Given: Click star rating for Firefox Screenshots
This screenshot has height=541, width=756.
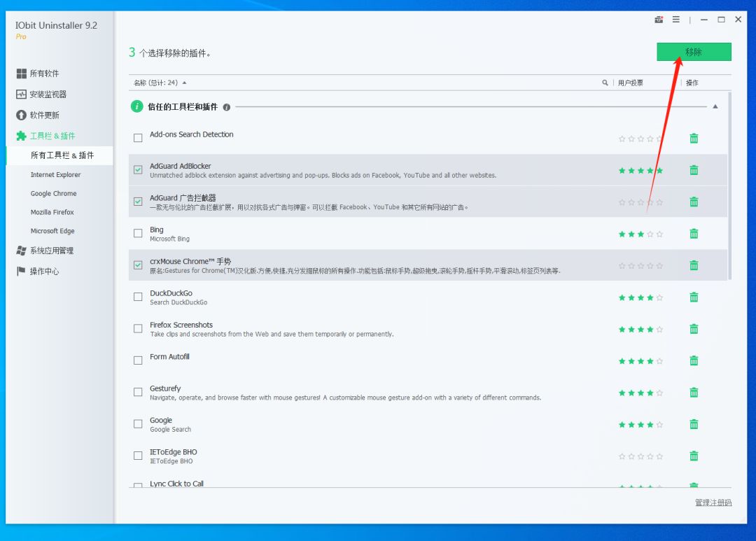Looking at the screenshot, I should tap(640, 330).
